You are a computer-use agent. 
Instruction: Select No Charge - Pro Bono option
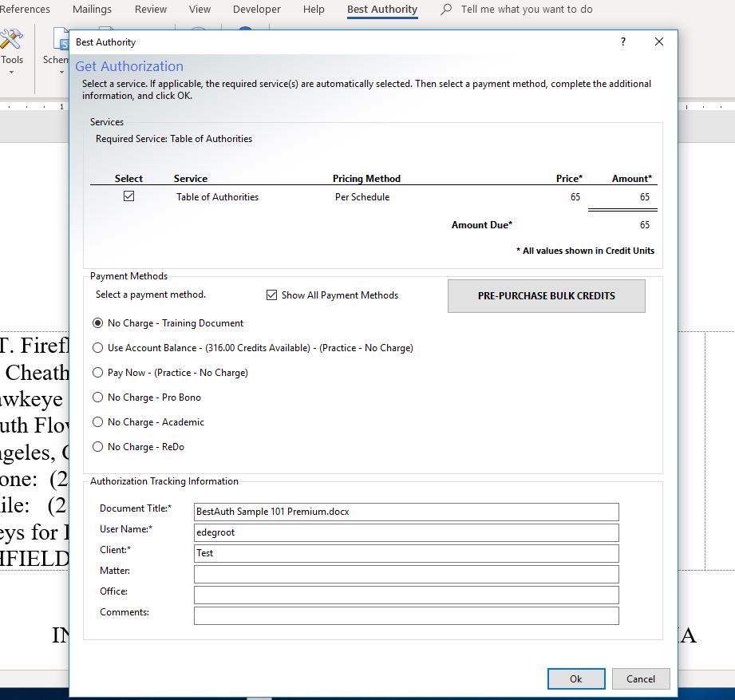(98, 397)
